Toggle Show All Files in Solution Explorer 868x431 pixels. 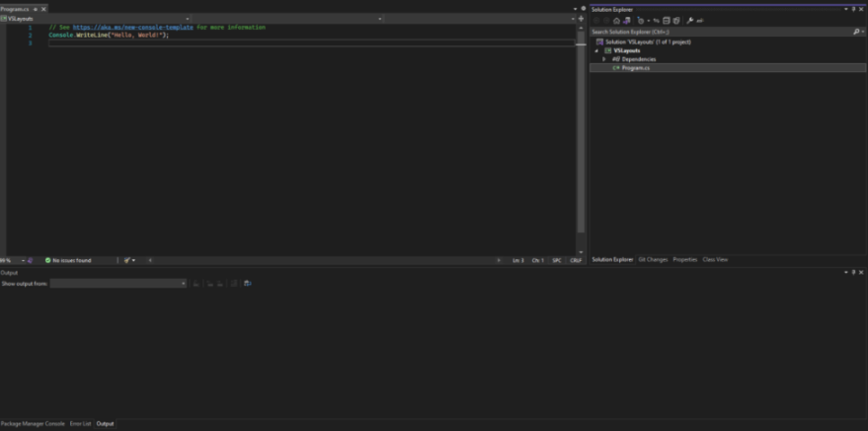[x=676, y=21]
